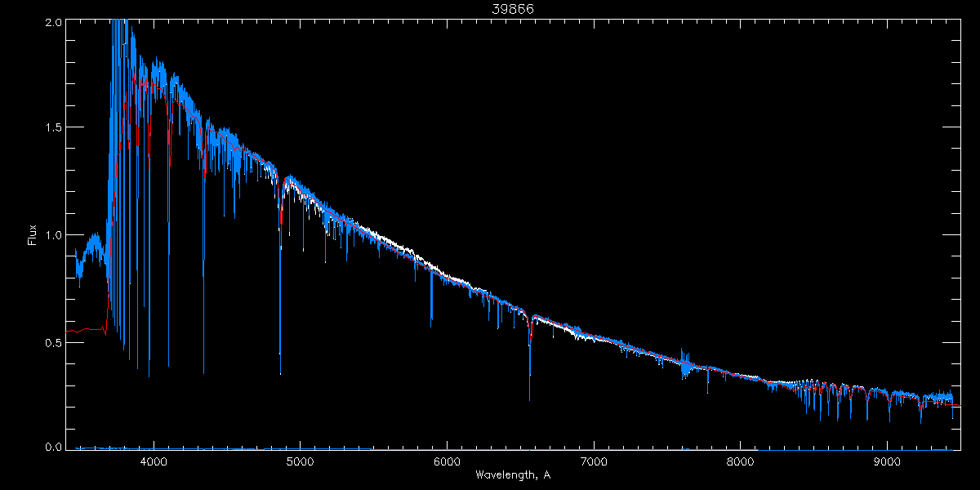Screen dimensions: 980x490
Task: Click the Wavelength, A axis label
Action: [513, 474]
